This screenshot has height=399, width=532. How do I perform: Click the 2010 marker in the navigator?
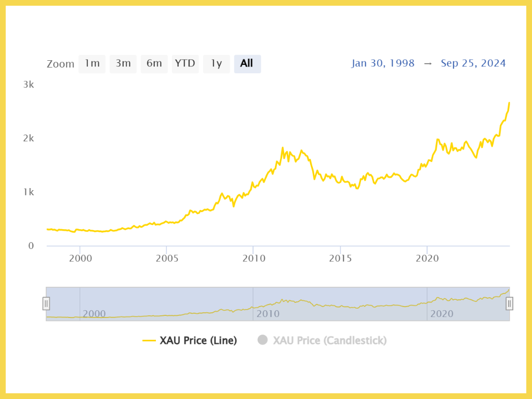point(268,314)
